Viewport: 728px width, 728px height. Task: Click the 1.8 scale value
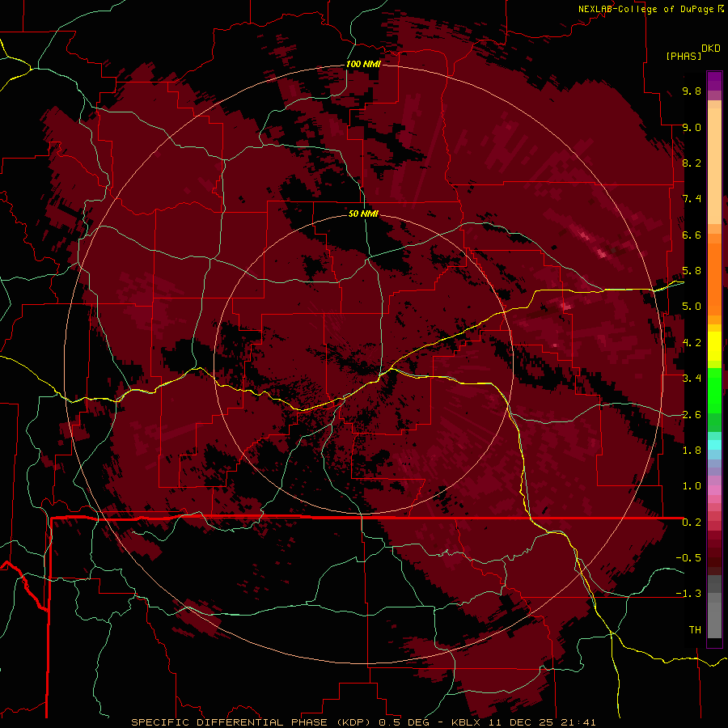pyautogui.click(x=692, y=451)
